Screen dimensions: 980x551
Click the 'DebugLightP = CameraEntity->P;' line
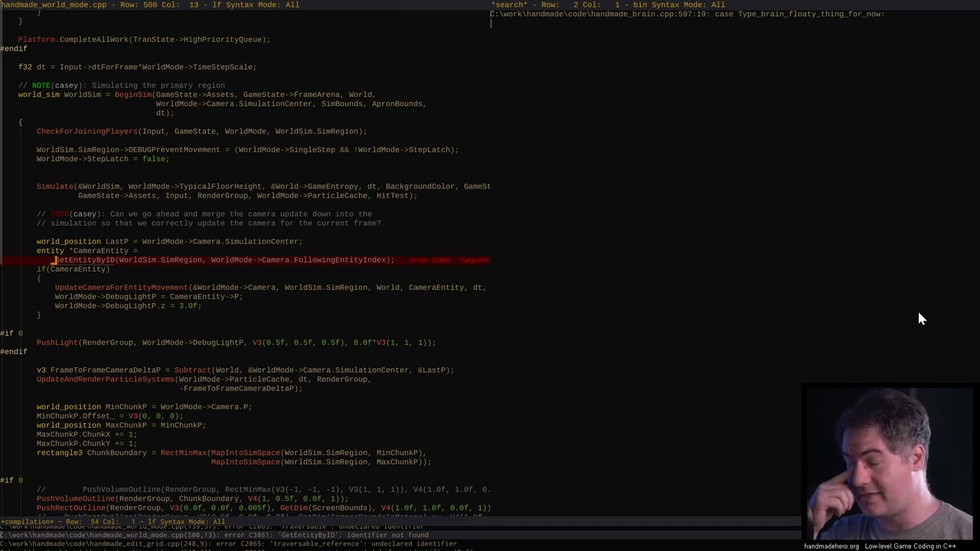point(149,296)
